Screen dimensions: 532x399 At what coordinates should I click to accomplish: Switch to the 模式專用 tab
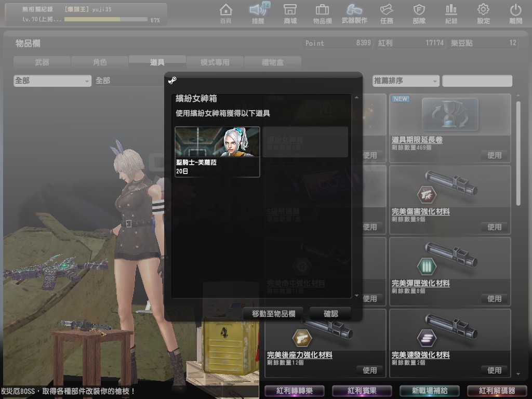tap(215, 62)
